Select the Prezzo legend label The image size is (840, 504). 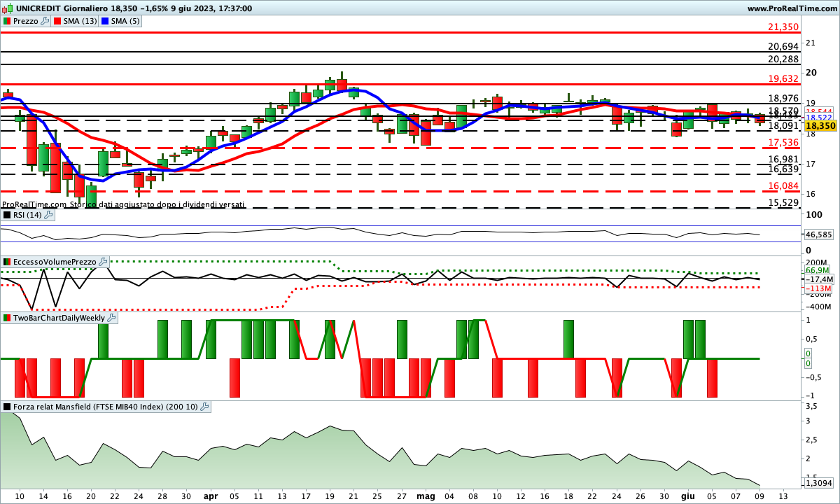click(x=26, y=21)
